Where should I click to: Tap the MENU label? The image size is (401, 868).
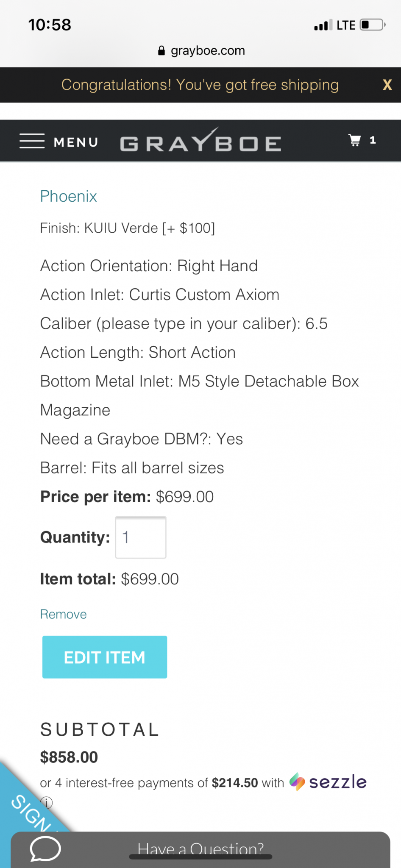coord(76,142)
